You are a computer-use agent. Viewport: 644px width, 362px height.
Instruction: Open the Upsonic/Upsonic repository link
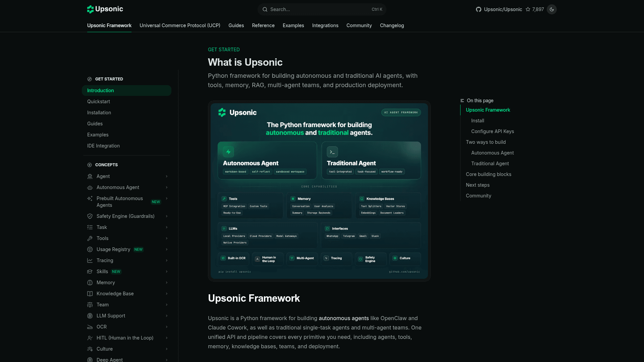tap(503, 9)
